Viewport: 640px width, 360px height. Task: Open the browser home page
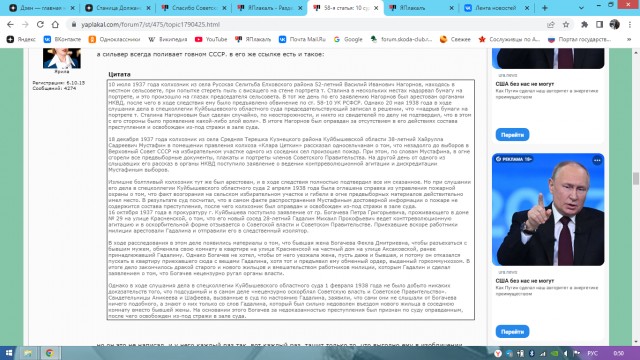[x=55, y=24]
